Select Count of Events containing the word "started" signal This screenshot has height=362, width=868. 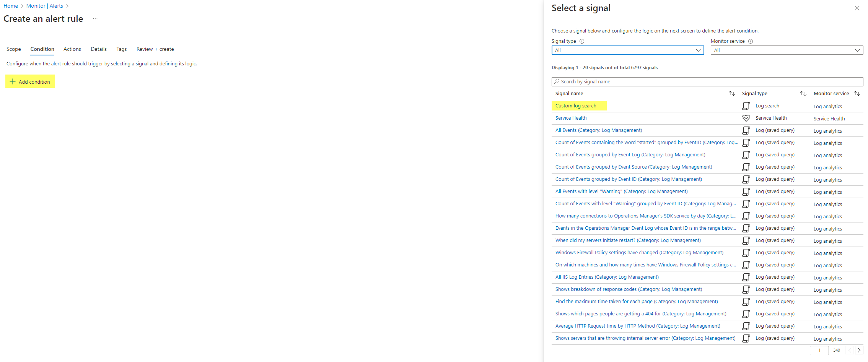647,143
